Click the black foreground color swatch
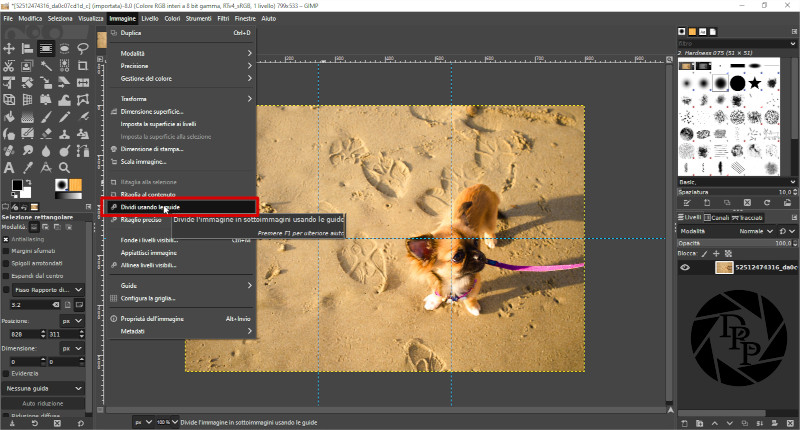Image resolution: width=800 pixels, height=430 pixels. [17, 186]
